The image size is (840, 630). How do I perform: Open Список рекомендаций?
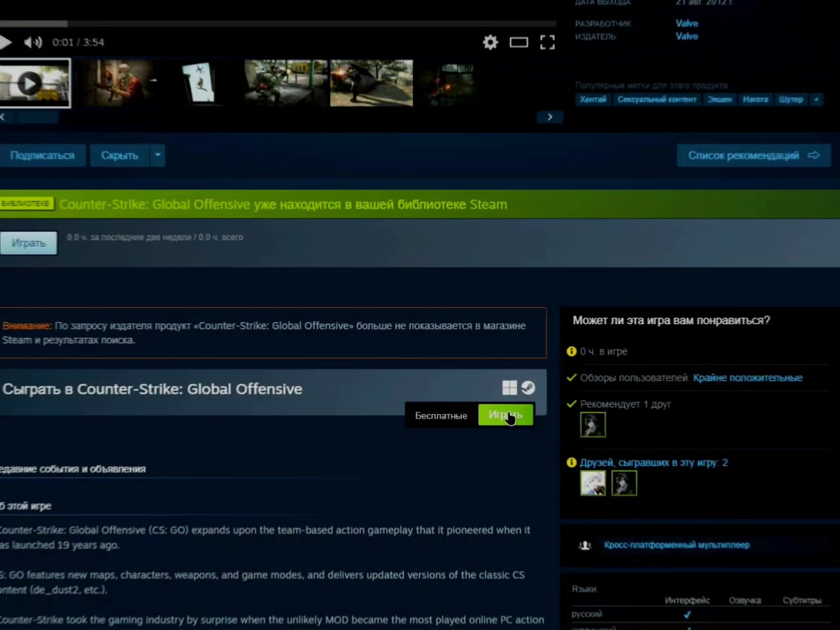coord(753,156)
